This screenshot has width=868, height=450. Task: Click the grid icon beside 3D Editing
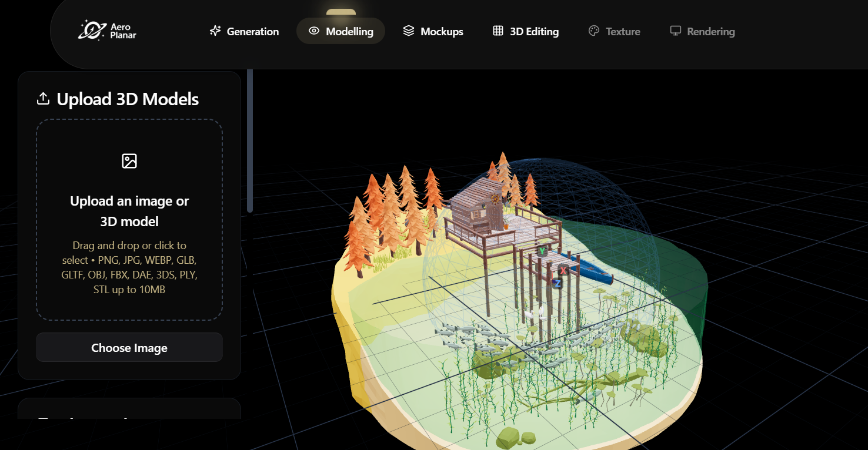point(498,31)
